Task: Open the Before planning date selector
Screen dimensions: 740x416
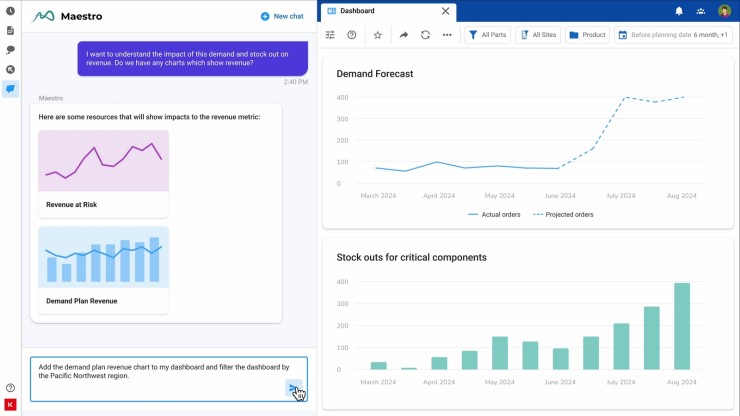Action: pyautogui.click(x=672, y=35)
